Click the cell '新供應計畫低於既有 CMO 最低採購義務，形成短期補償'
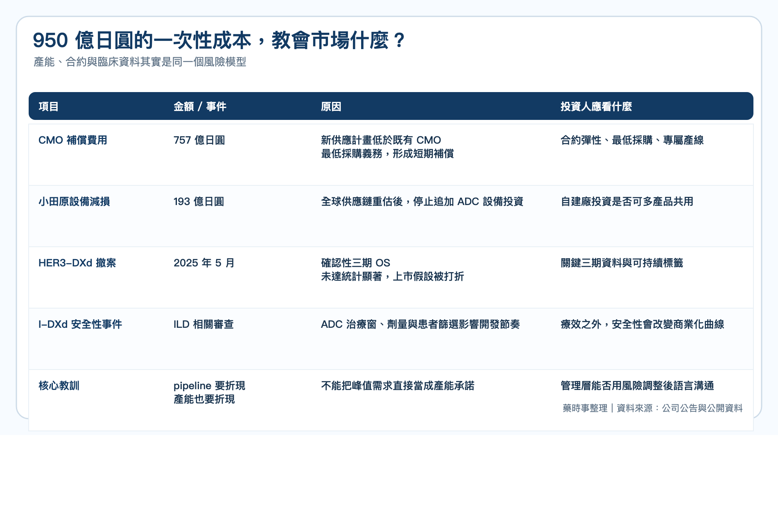 pos(387,147)
